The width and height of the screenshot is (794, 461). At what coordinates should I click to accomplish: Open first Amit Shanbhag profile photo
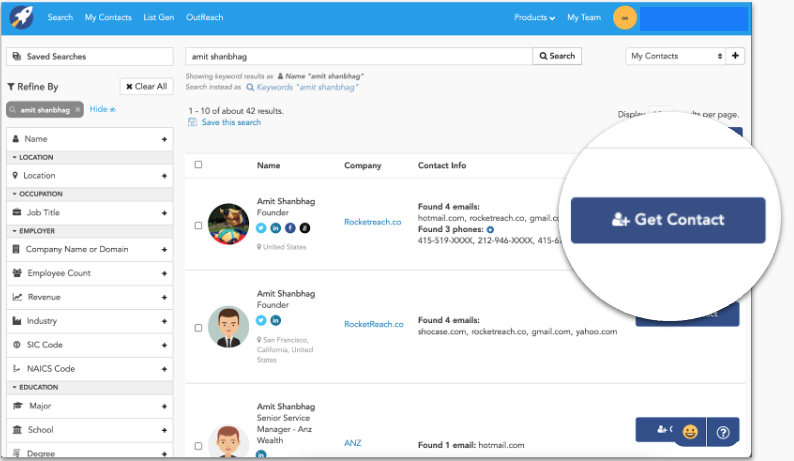click(228, 224)
